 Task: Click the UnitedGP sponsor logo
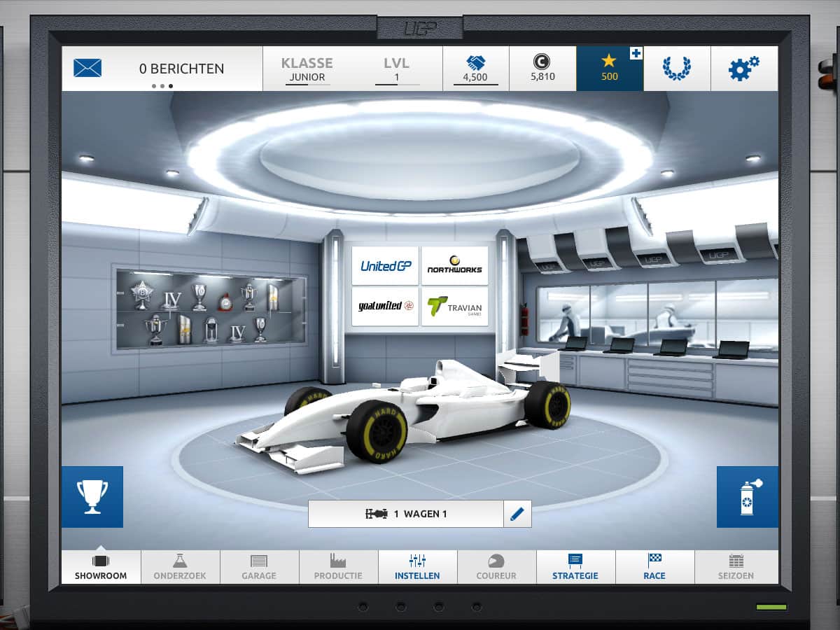point(385,266)
